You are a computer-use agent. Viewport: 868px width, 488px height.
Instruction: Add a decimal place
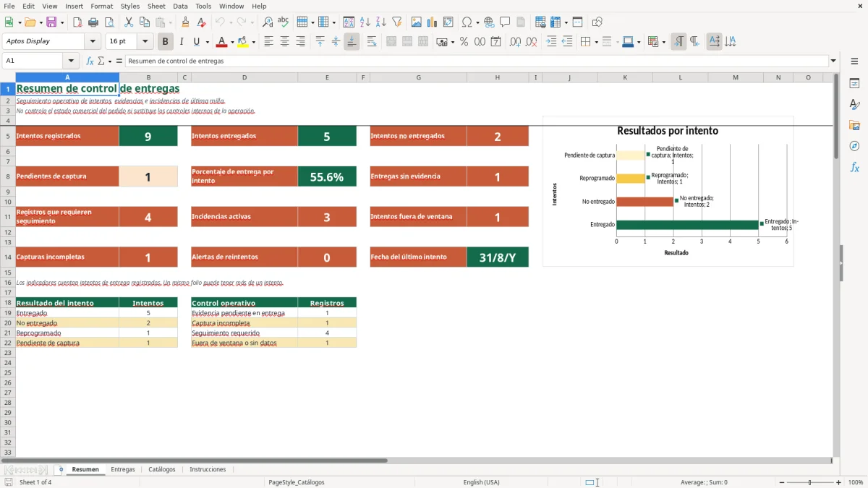(515, 42)
